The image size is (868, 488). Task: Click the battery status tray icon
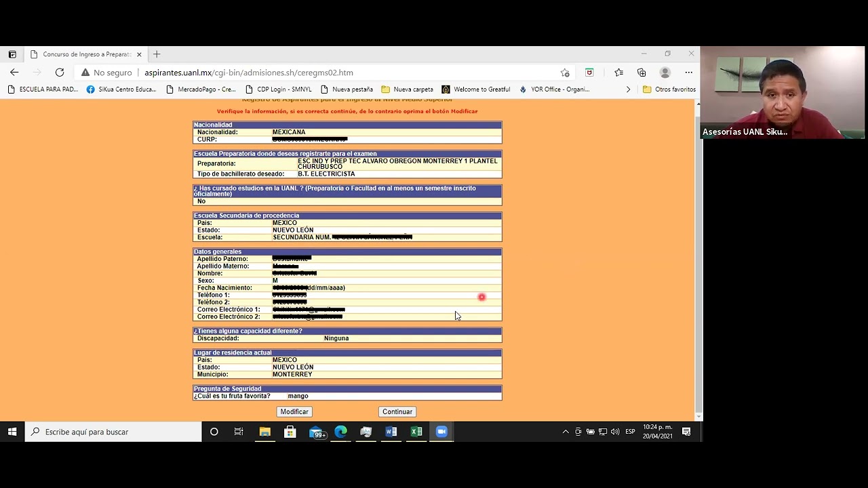pos(590,432)
